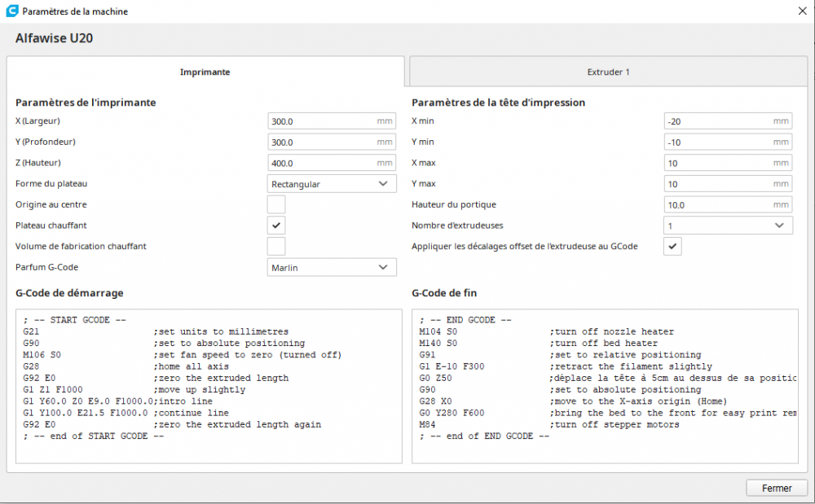Click the 'G28' home all axis line
The height and width of the screenshot is (504, 815).
(126, 366)
